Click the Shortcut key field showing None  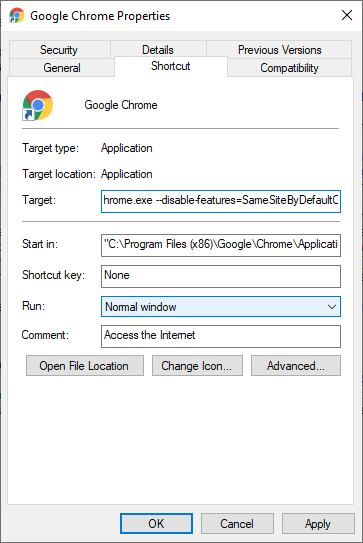tap(221, 276)
